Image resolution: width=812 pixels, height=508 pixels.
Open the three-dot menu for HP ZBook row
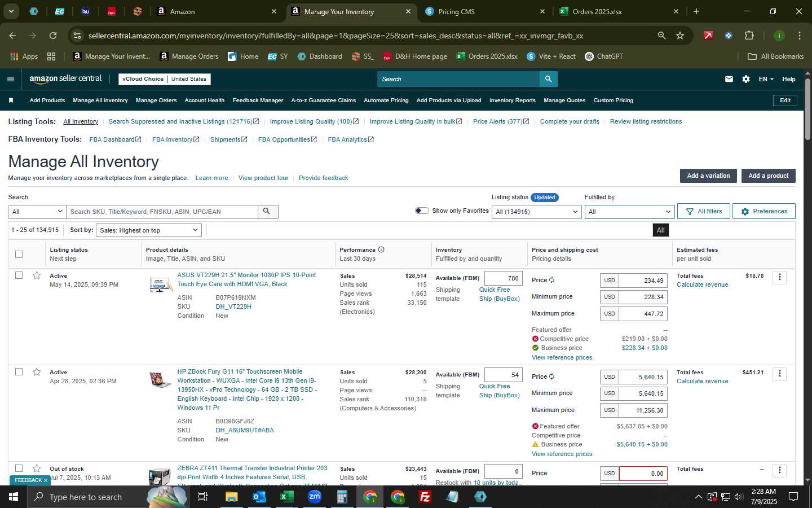[779, 374]
